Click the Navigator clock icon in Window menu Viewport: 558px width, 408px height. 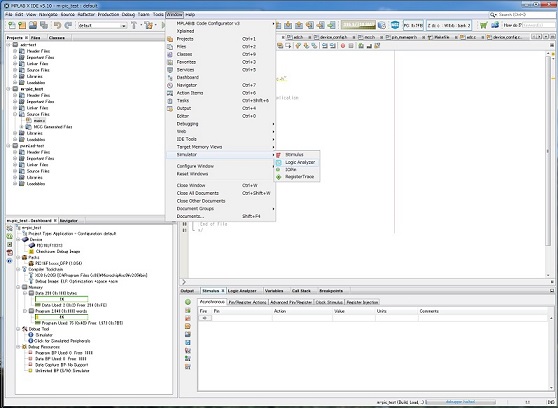click(170, 85)
